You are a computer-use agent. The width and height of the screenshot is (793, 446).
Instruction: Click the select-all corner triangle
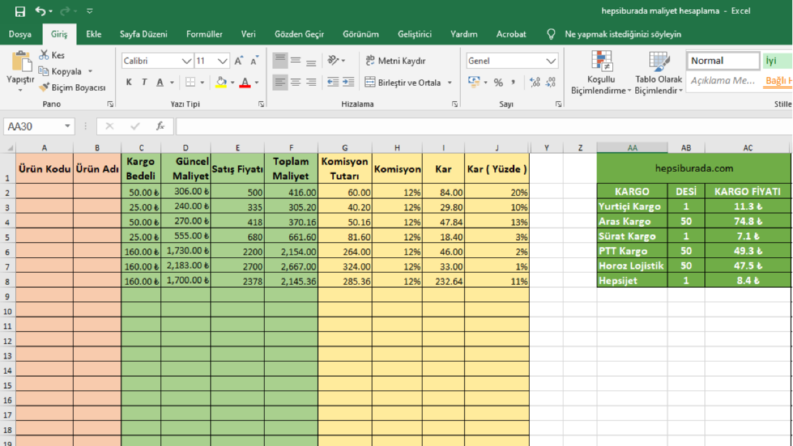click(9, 148)
